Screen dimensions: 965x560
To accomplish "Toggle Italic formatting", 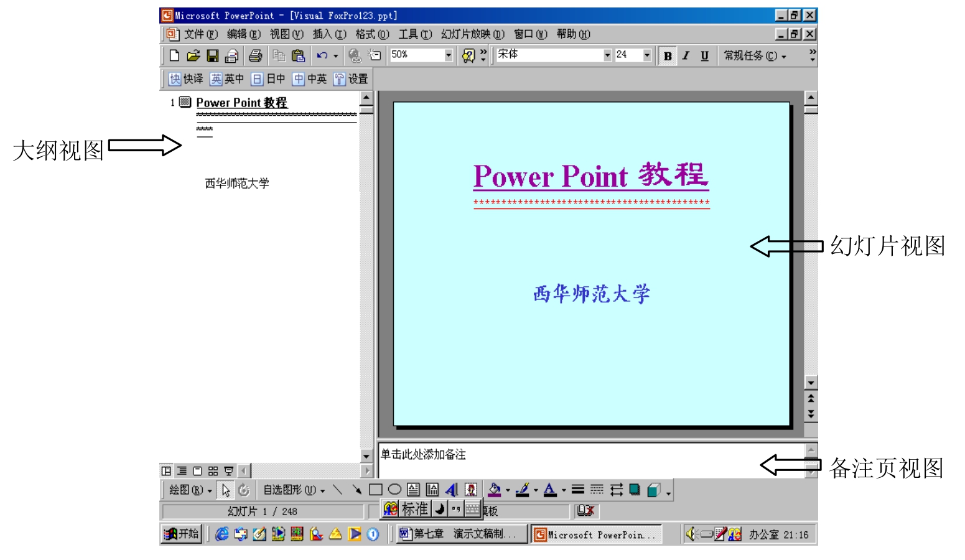I will 686,56.
